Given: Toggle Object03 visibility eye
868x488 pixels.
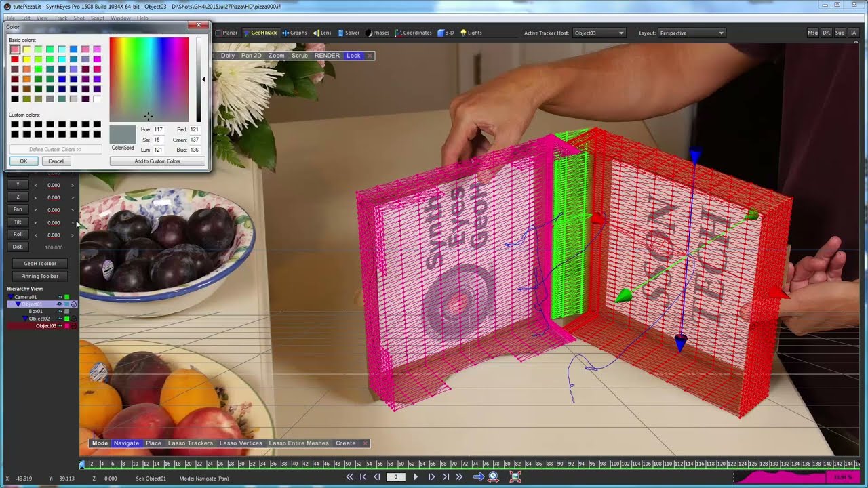Looking at the screenshot, I should [x=60, y=326].
